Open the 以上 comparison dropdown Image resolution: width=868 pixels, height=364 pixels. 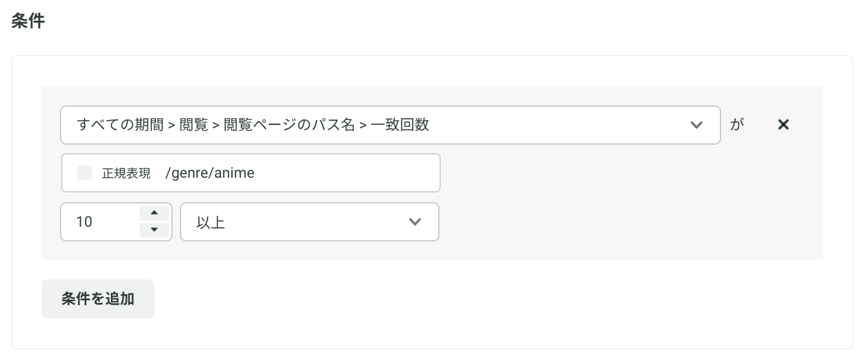(x=310, y=222)
